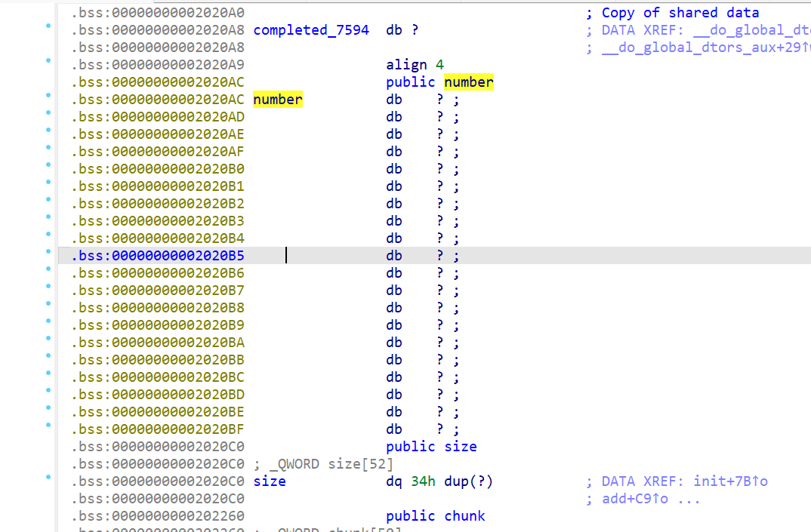Click the number symbol in the public number line
The width and height of the screenshot is (811, 532).
click(468, 82)
